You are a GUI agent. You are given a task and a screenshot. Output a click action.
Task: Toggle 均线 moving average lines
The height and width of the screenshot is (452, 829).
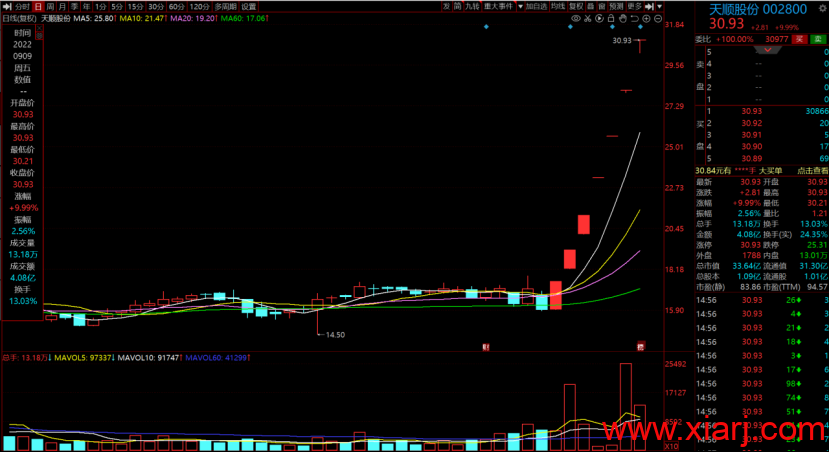coord(558,6)
